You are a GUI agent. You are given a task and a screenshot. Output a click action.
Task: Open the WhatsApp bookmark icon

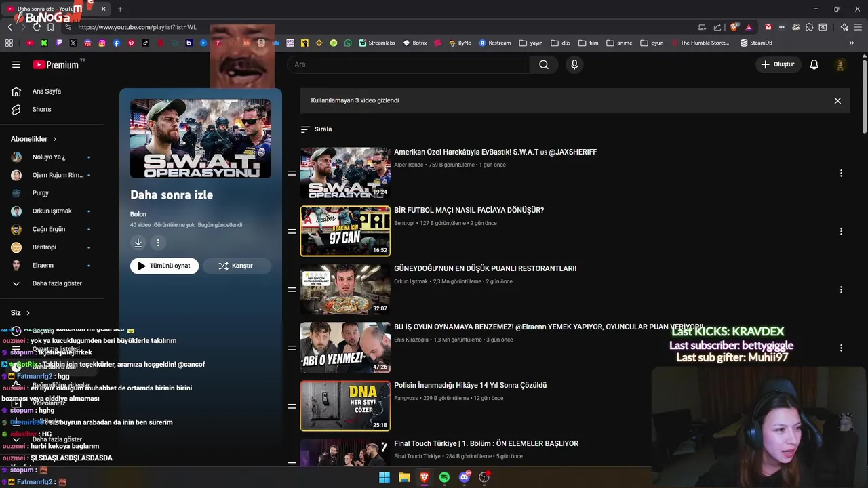[x=348, y=43]
